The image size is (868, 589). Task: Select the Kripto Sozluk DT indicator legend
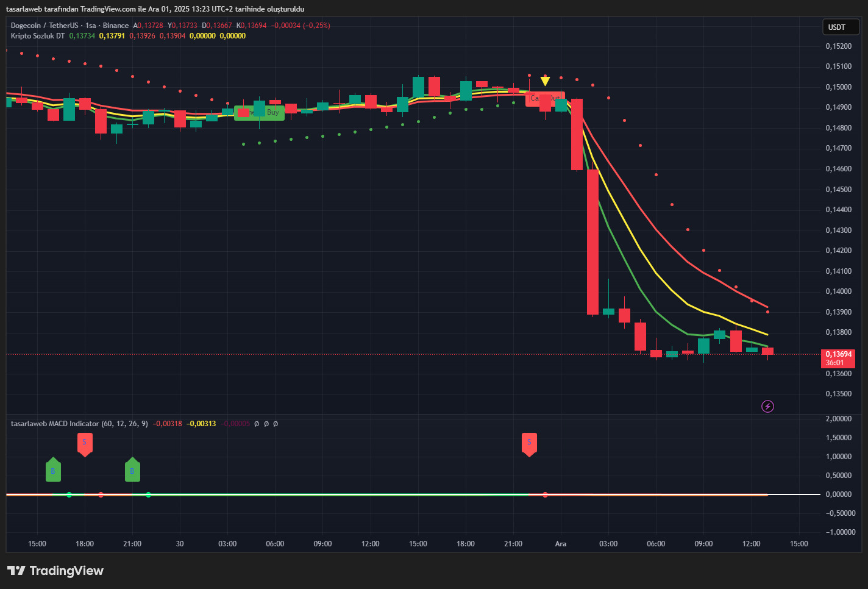(38, 36)
